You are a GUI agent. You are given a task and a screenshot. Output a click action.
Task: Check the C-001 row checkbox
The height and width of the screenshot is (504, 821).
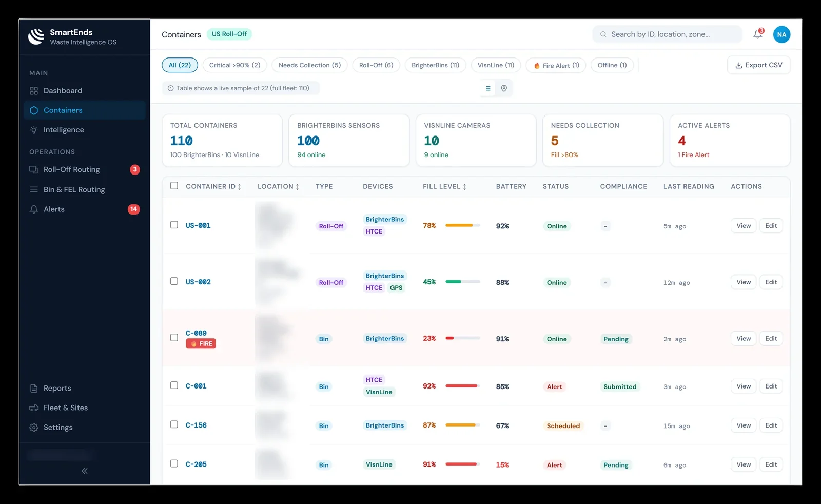pyautogui.click(x=174, y=385)
